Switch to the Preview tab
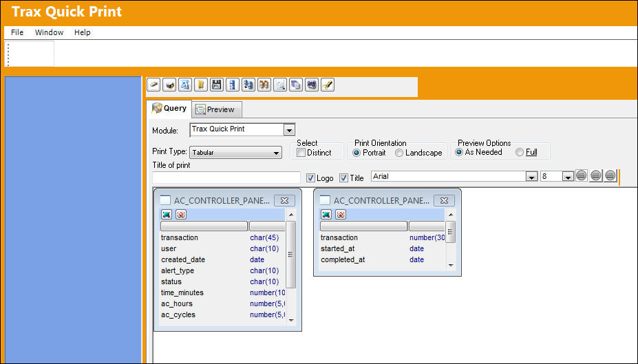This screenshot has width=638, height=364. 217,109
